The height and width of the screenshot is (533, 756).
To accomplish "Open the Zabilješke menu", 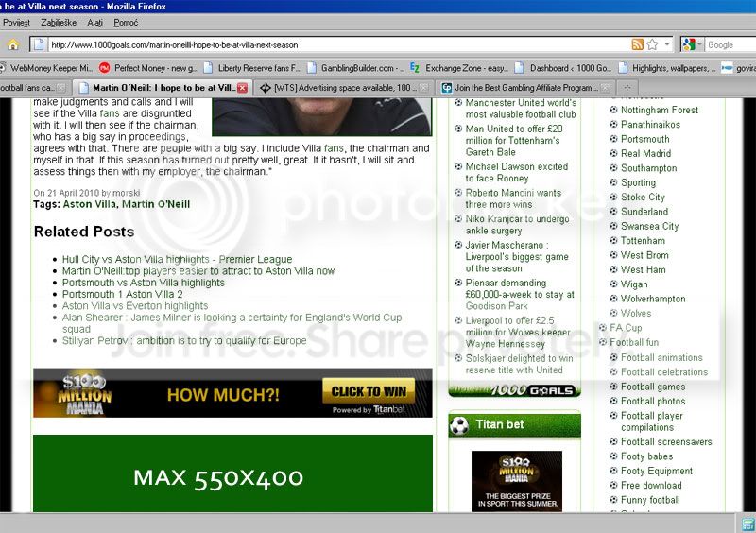I will tap(59, 23).
